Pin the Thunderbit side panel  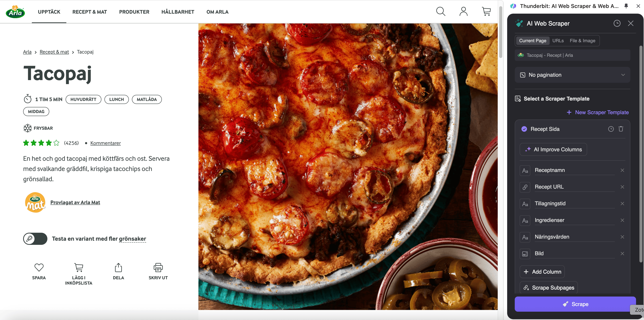(626, 6)
